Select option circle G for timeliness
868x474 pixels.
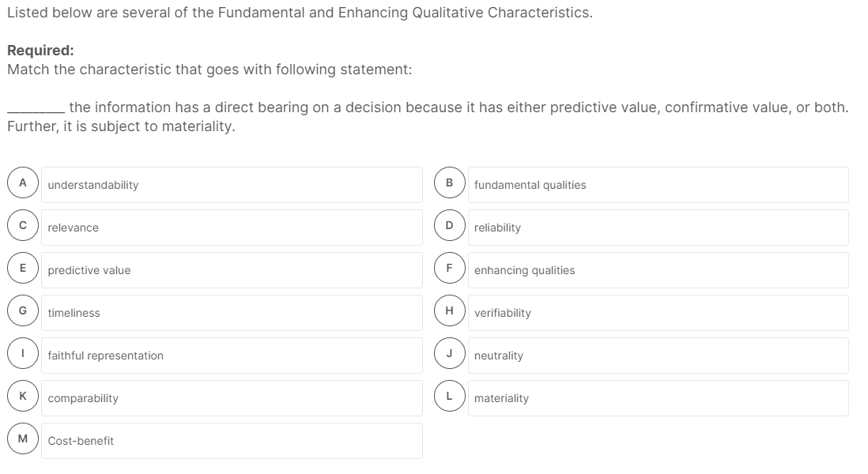(21, 312)
